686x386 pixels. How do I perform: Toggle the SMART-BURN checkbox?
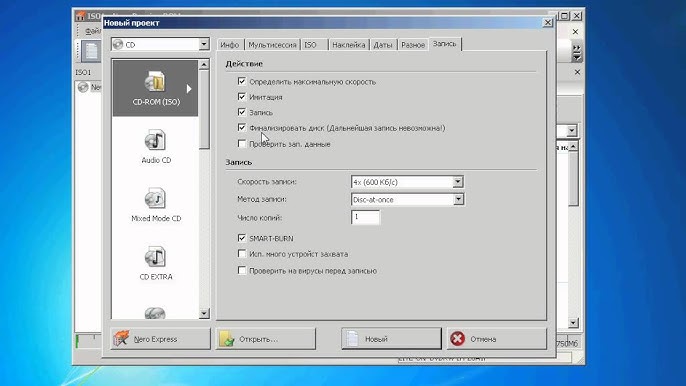click(x=242, y=238)
